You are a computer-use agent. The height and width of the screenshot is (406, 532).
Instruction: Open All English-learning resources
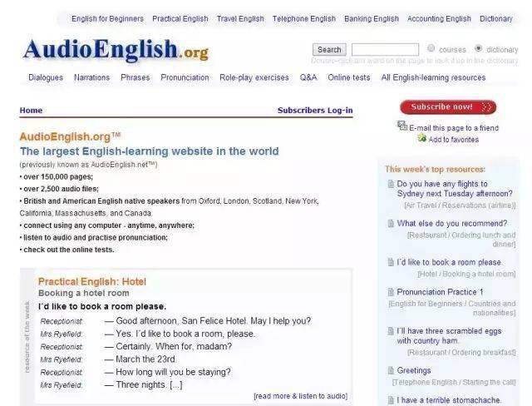[x=433, y=77]
